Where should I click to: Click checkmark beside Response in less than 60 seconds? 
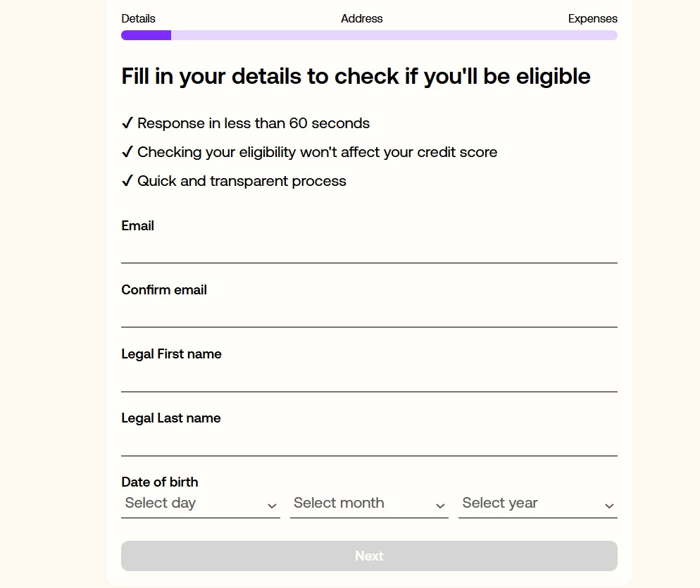(127, 123)
